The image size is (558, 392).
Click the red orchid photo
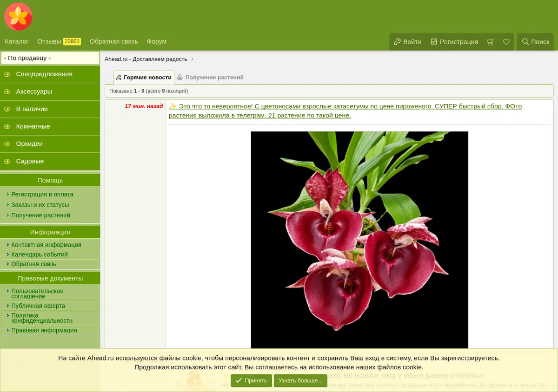point(359,240)
